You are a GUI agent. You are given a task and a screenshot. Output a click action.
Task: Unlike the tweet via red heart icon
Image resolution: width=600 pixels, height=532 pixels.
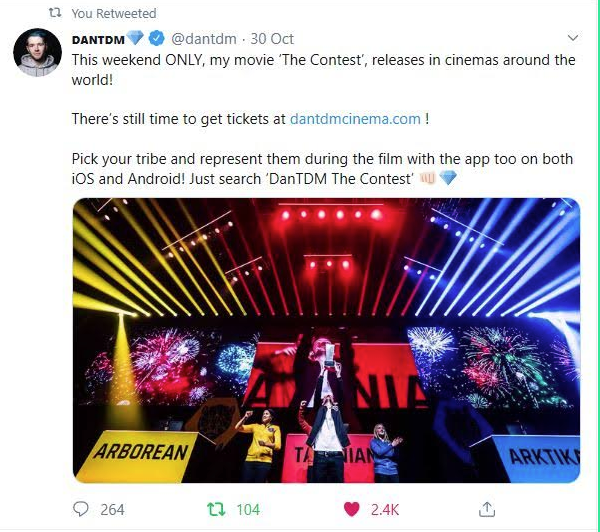coord(352,509)
